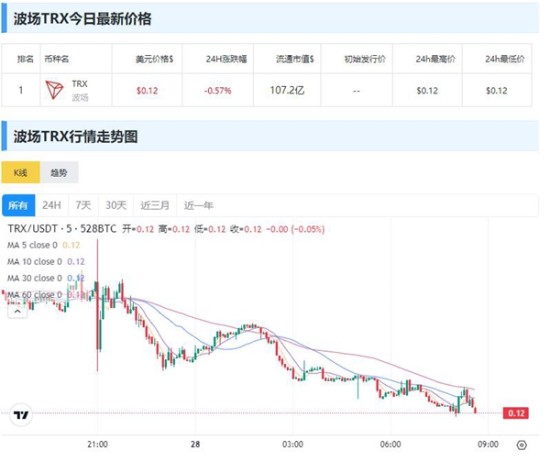
Task: Open chart settings gear icon
Action: (522, 445)
